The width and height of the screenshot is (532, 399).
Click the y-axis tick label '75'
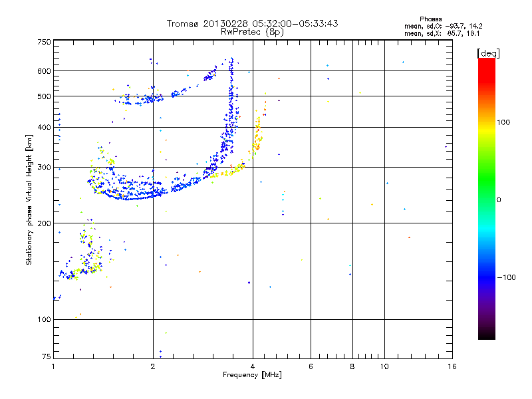coord(47,356)
